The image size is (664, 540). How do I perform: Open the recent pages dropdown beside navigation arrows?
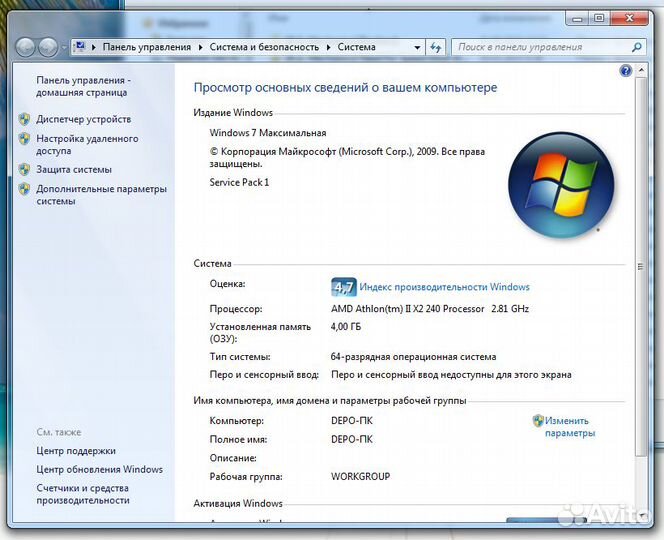click(x=65, y=48)
